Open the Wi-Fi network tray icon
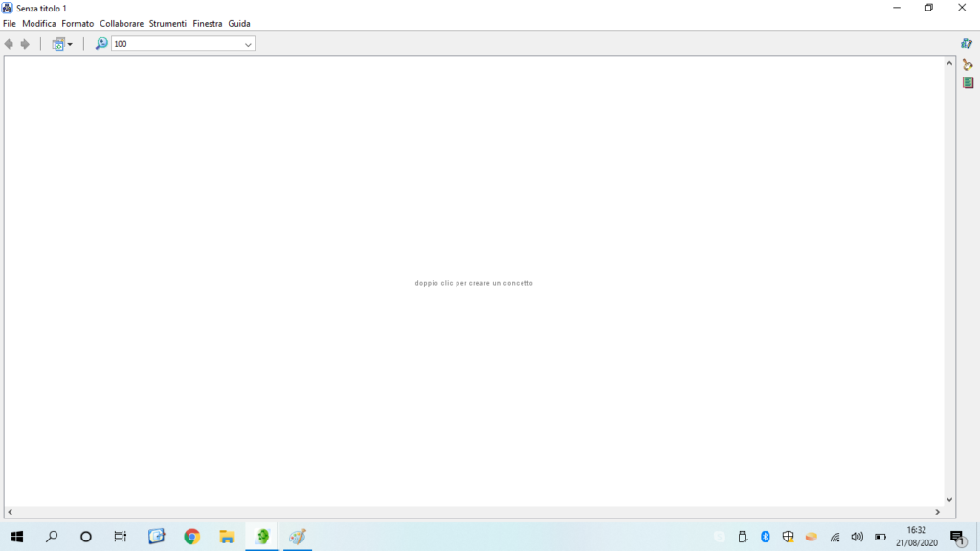This screenshot has height=551, width=980. pos(835,537)
